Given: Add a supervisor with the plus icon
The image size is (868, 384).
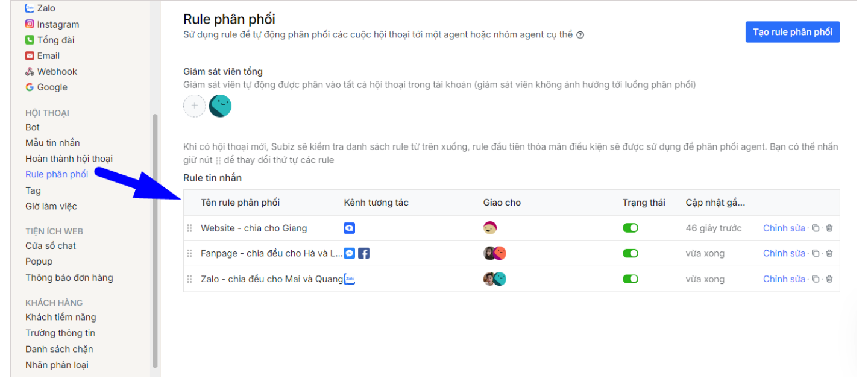Looking at the screenshot, I should click(194, 106).
